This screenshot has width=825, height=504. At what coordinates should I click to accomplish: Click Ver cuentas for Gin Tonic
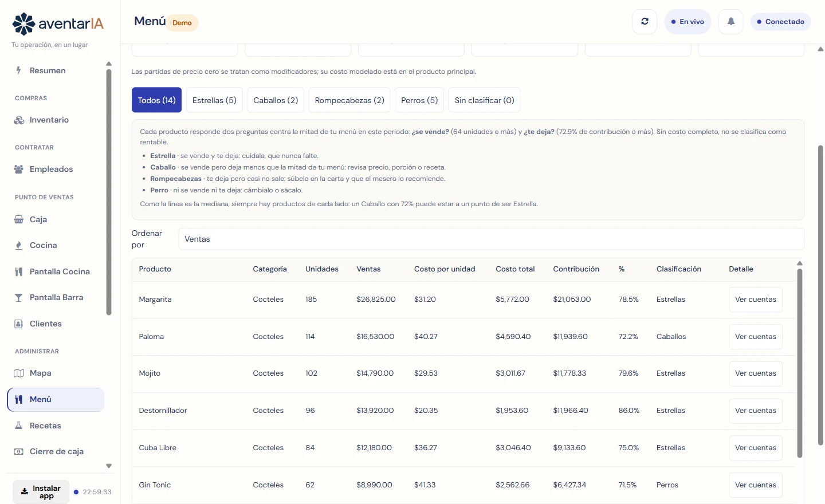[756, 485]
